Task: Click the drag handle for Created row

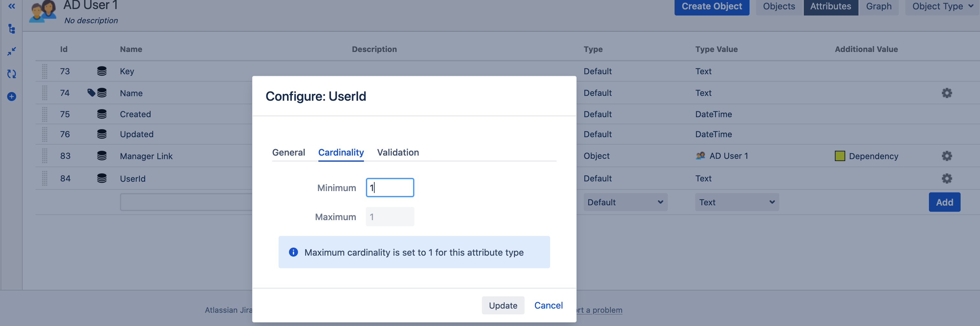Action: (45, 114)
